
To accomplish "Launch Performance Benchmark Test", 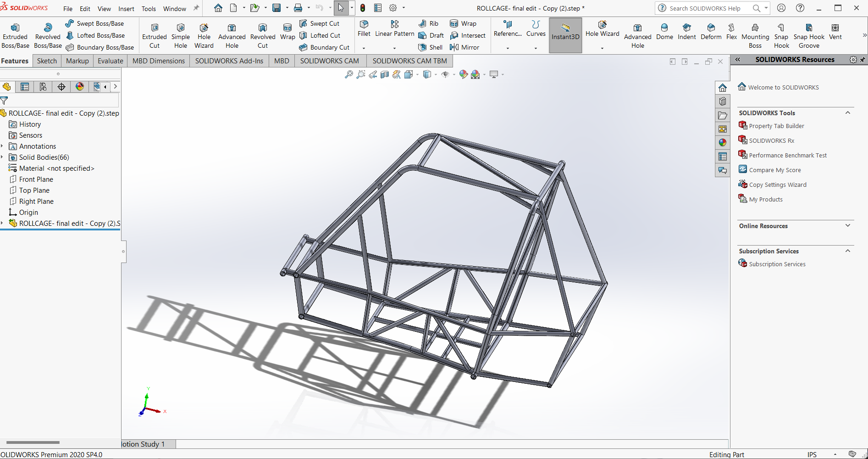I will coord(788,155).
